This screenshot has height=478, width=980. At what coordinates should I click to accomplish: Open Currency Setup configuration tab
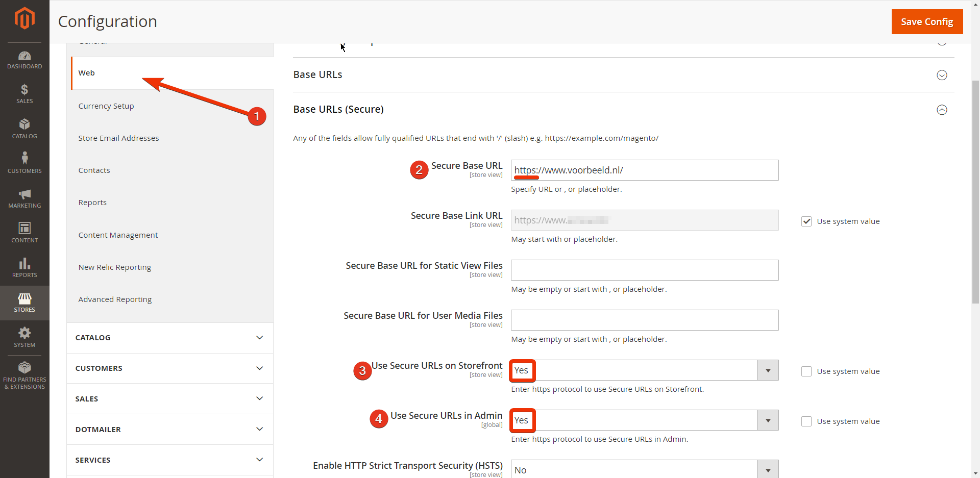click(106, 106)
